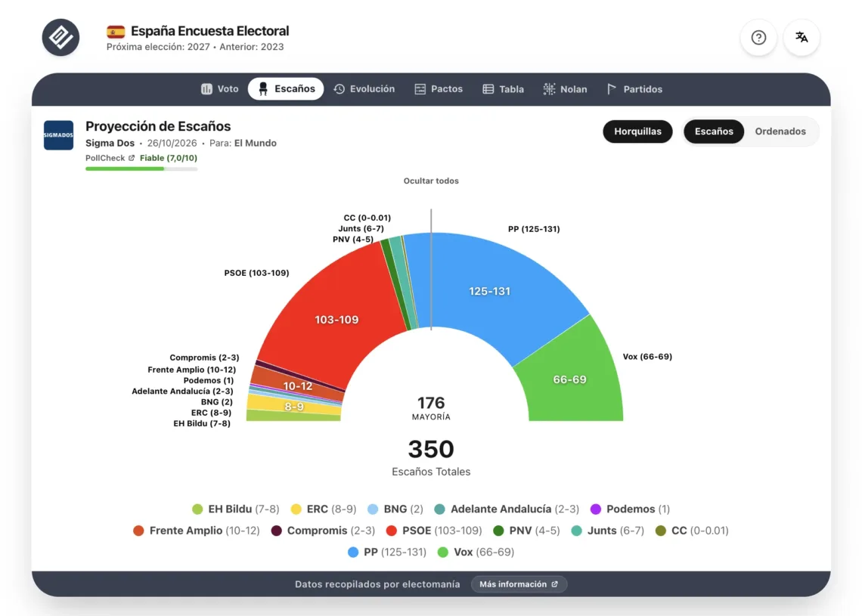Click the PSOE red segment of chart
Image resolution: width=862 pixels, height=616 pixels.
(x=336, y=319)
